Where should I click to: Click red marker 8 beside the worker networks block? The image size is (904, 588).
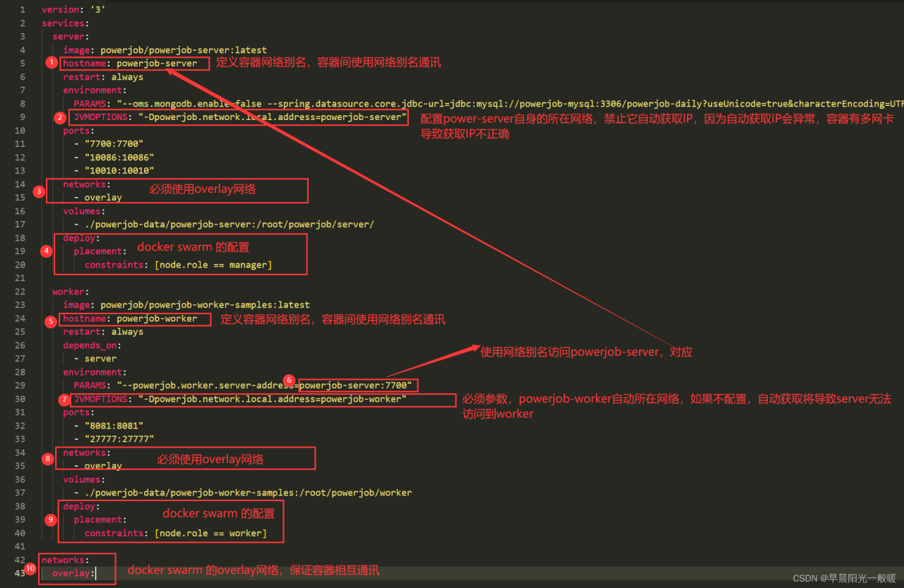[48, 459]
